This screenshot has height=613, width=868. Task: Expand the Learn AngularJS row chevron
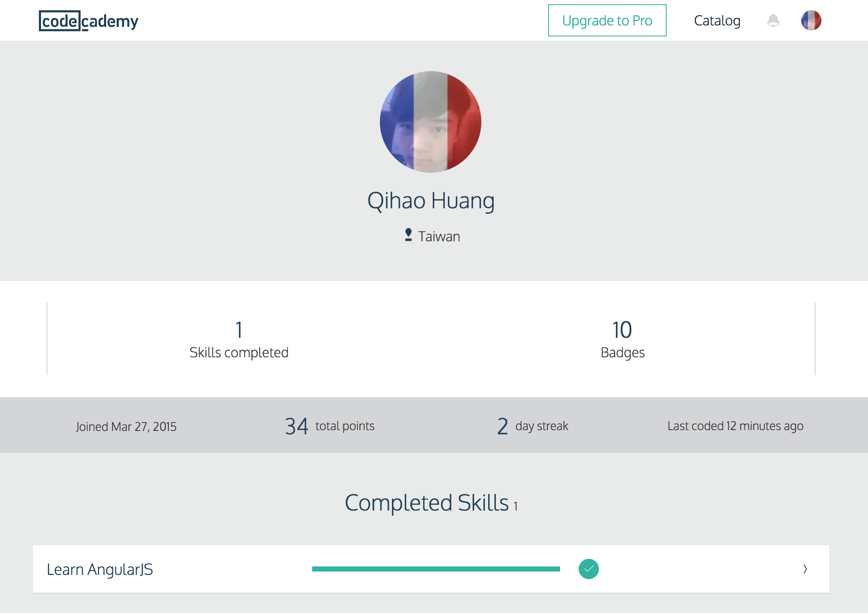pyautogui.click(x=805, y=569)
